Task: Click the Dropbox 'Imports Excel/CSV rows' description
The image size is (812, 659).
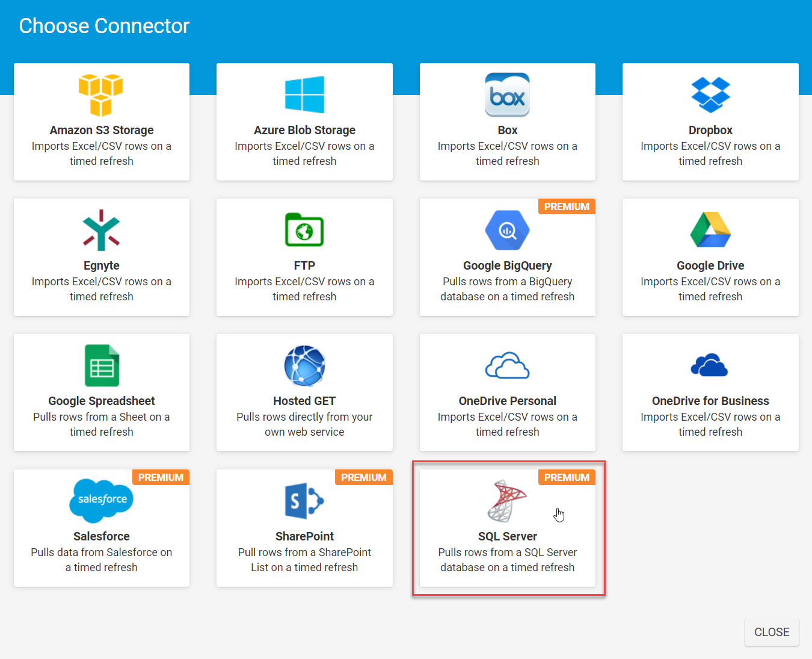Action: [x=710, y=153]
